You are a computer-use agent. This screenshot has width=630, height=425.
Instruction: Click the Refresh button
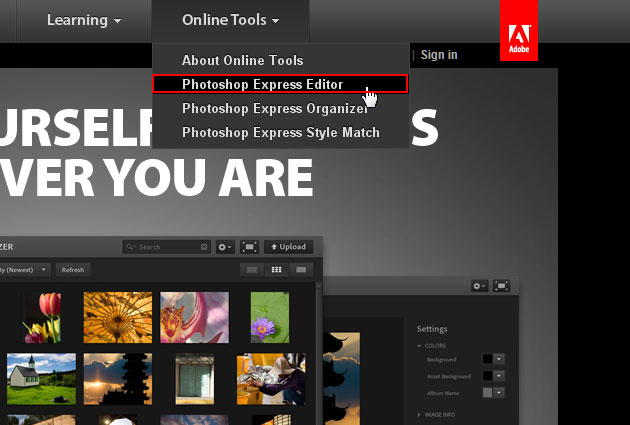(x=73, y=270)
